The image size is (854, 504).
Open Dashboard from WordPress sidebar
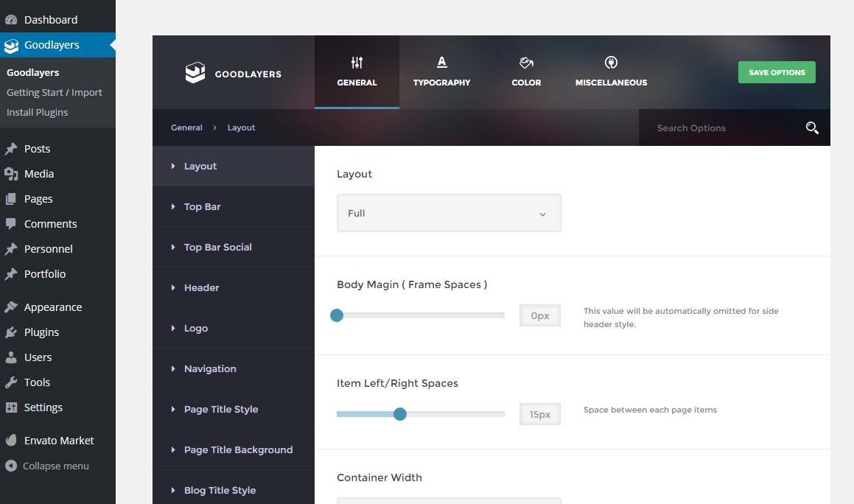pyautogui.click(x=50, y=20)
